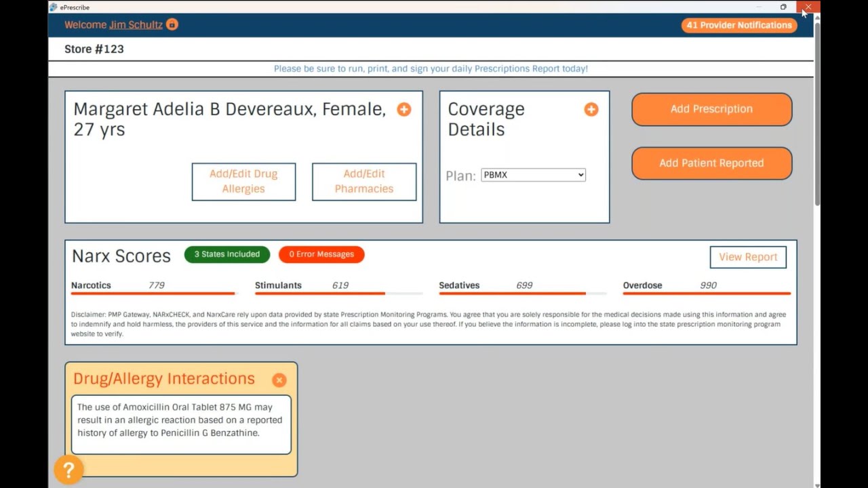Click the 3 States Included badge

227,254
